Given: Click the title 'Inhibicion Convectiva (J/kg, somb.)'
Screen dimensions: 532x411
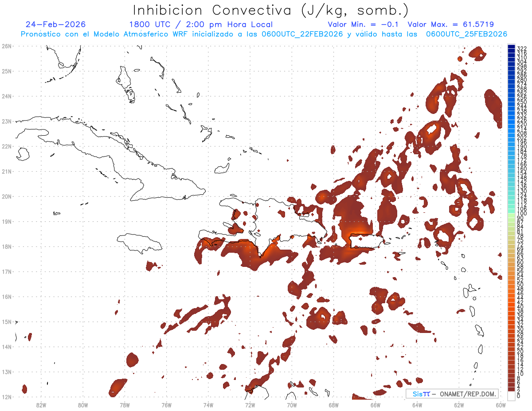Looking at the screenshot, I should [271, 11].
